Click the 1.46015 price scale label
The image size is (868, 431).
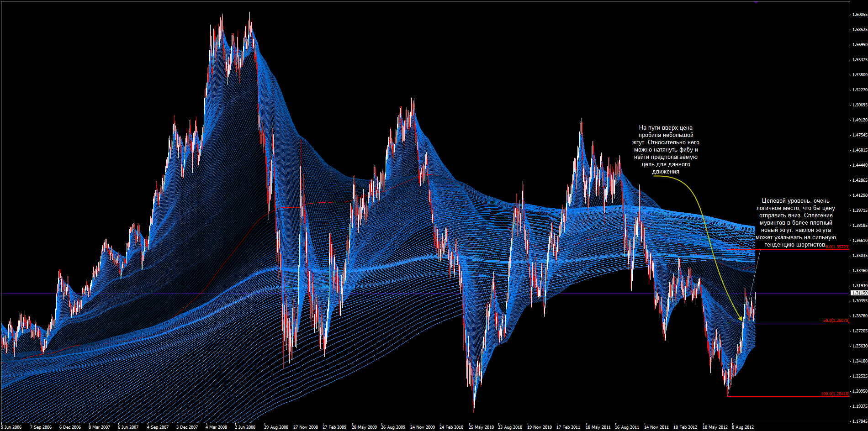(860, 150)
